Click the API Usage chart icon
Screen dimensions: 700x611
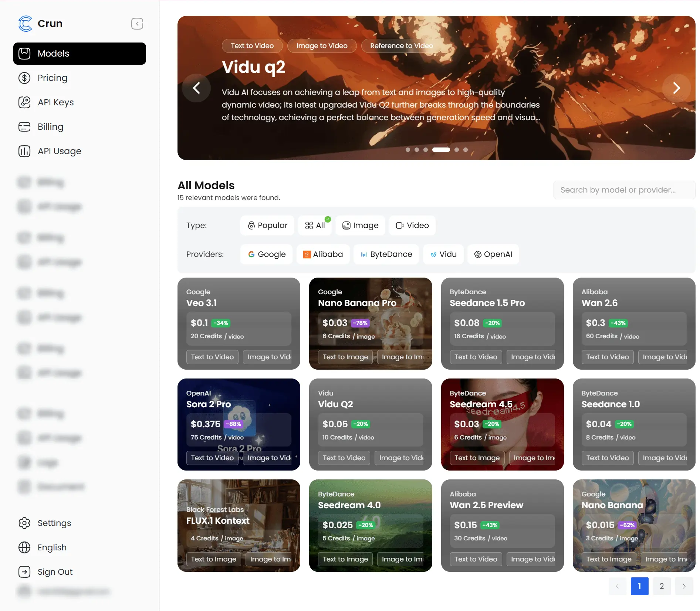[x=24, y=151]
